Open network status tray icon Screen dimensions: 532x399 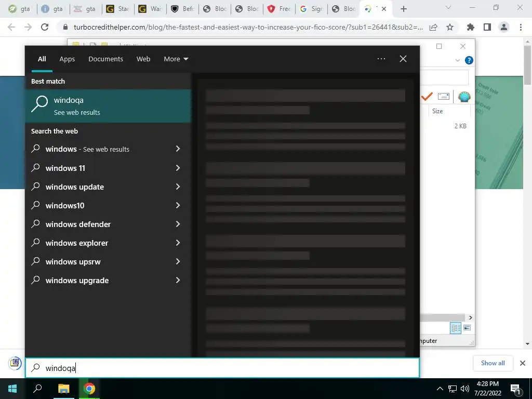pyautogui.click(x=453, y=389)
